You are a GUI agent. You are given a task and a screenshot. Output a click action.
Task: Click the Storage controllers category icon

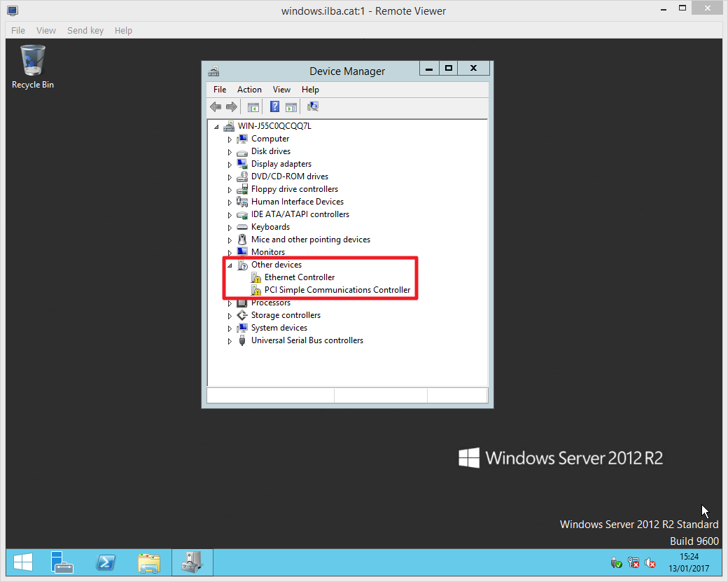[x=242, y=315]
